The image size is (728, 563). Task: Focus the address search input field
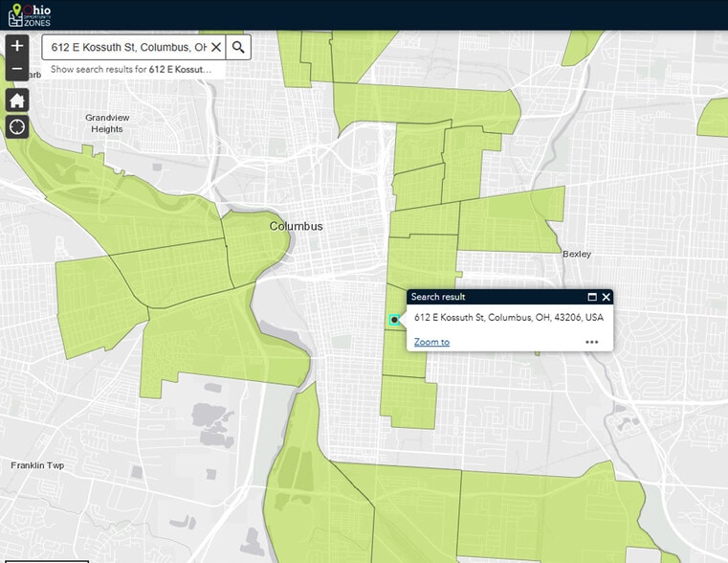(128, 47)
